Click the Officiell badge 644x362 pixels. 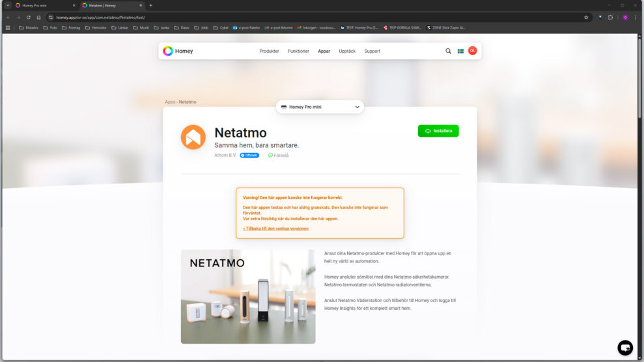(x=249, y=155)
